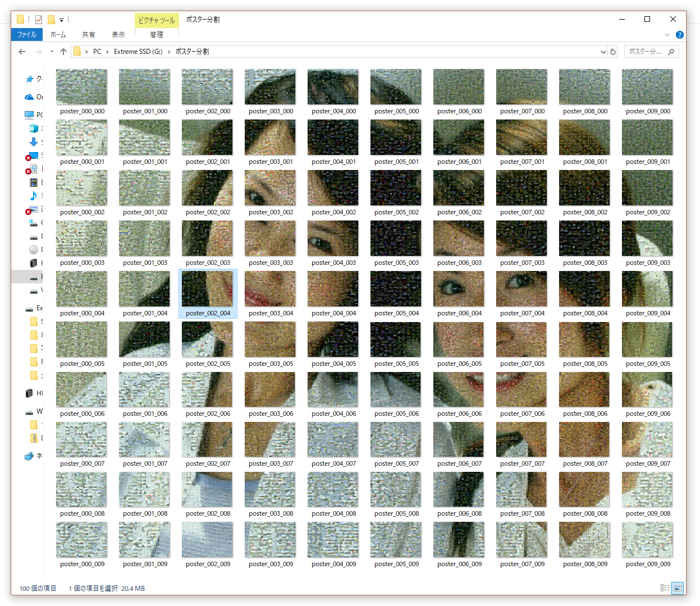
Task: Go forward with the right arrow
Action: click(38, 52)
